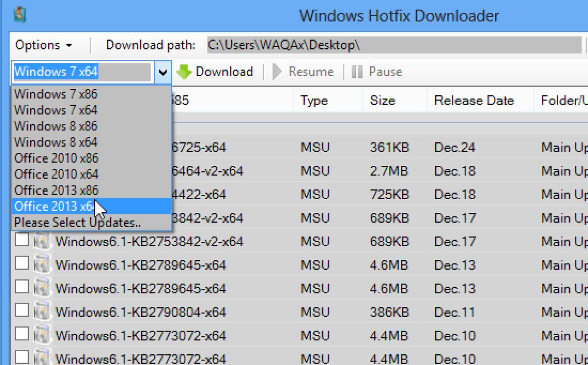
Task: Open the Options menu
Action: click(42, 44)
